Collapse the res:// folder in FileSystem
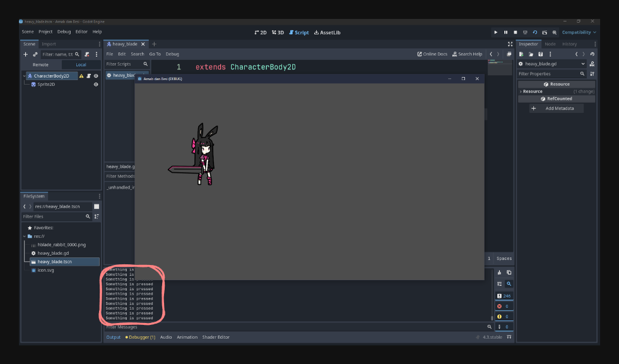The image size is (619, 364). [25, 236]
